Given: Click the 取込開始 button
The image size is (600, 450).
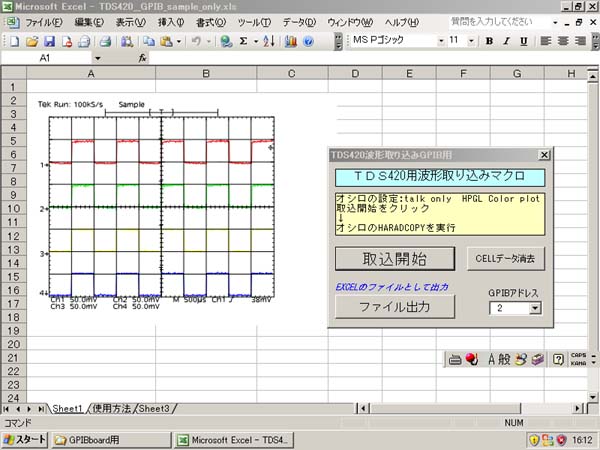Looking at the screenshot, I should 395,259.
